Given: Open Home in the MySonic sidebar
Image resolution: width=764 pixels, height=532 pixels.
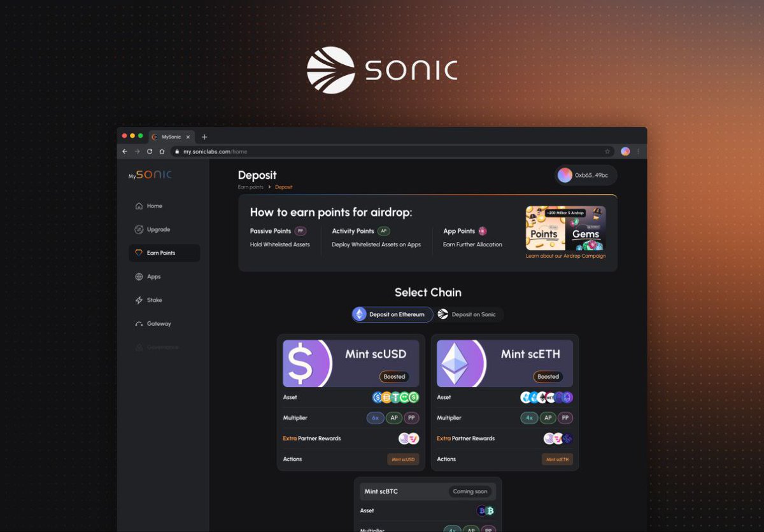Looking at the screenshot, I should coord(149,206).
